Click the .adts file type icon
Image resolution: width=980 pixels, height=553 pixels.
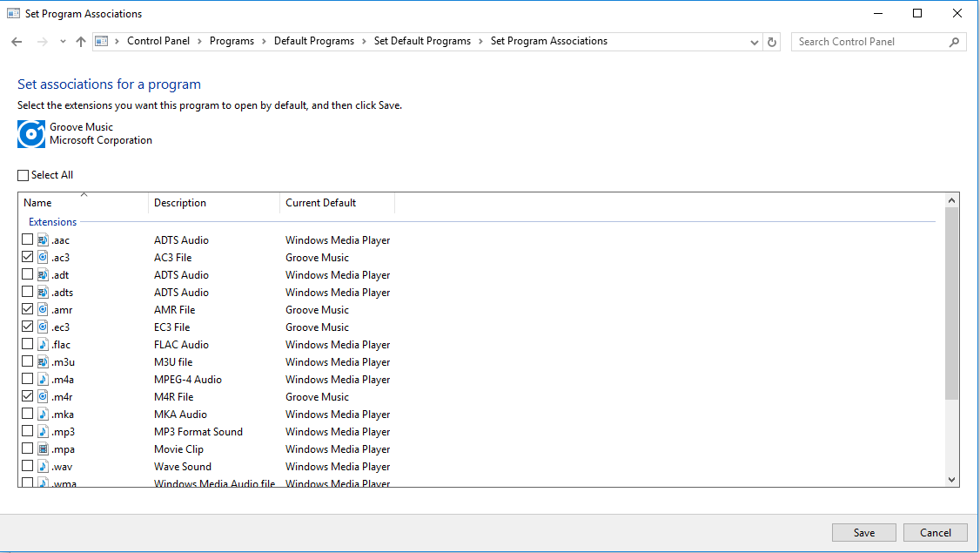43,292
